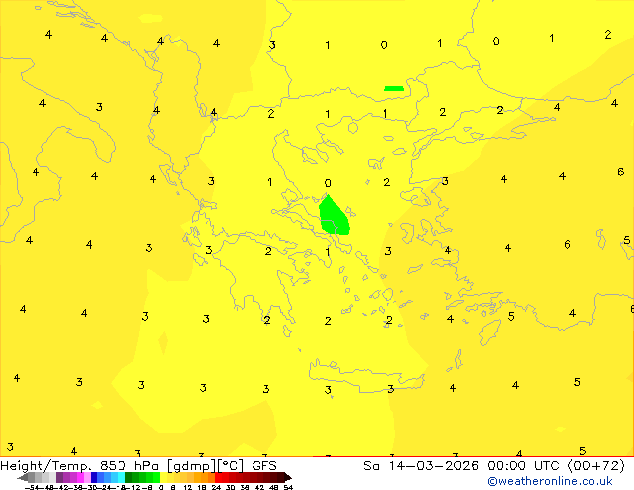Viewport: 634px width, 490px height.
Task: Select the small green rectangle in the north
Action: pyautogui.click(x=394, y=88)
